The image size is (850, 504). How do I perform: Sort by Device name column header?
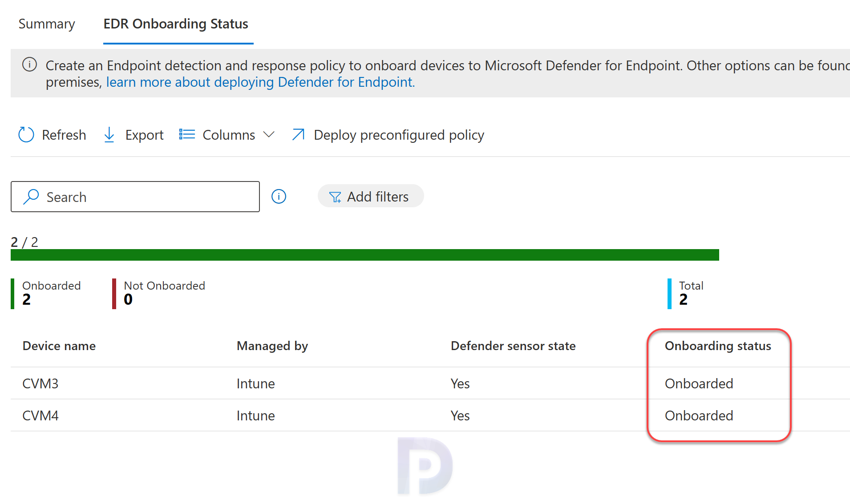point(59,346)
